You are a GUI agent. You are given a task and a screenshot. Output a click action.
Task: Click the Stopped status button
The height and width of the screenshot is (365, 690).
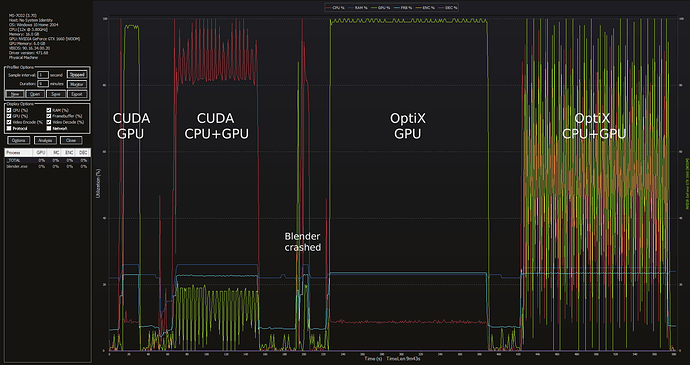point(77,75)
